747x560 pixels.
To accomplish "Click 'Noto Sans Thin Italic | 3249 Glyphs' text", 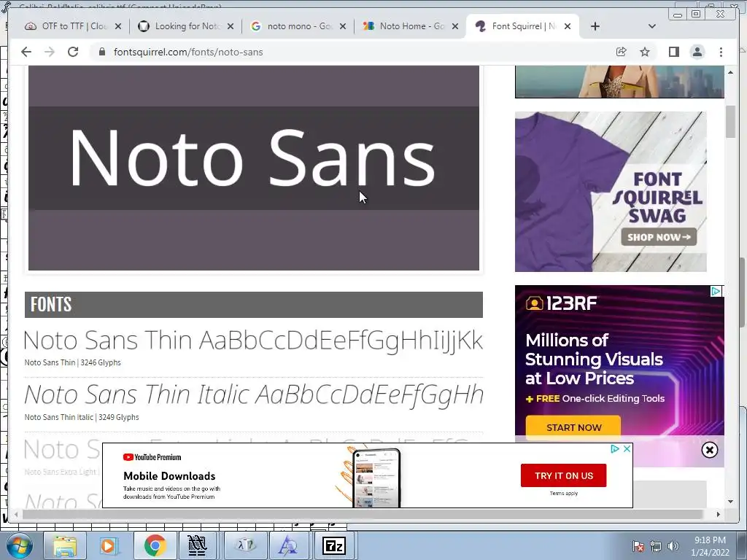I will (x=82, y=417).
